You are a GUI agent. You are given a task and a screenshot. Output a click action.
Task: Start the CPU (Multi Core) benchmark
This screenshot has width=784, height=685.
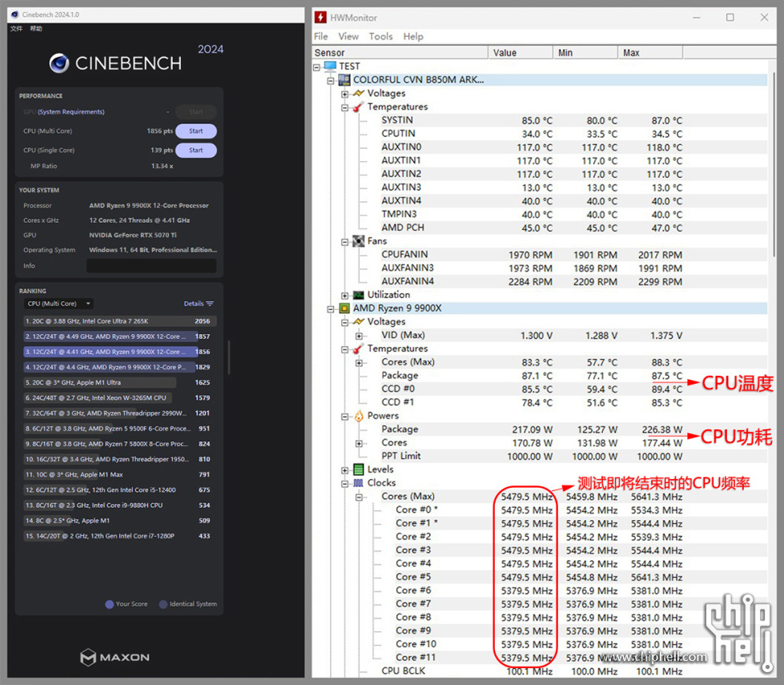tap(195, 131)
